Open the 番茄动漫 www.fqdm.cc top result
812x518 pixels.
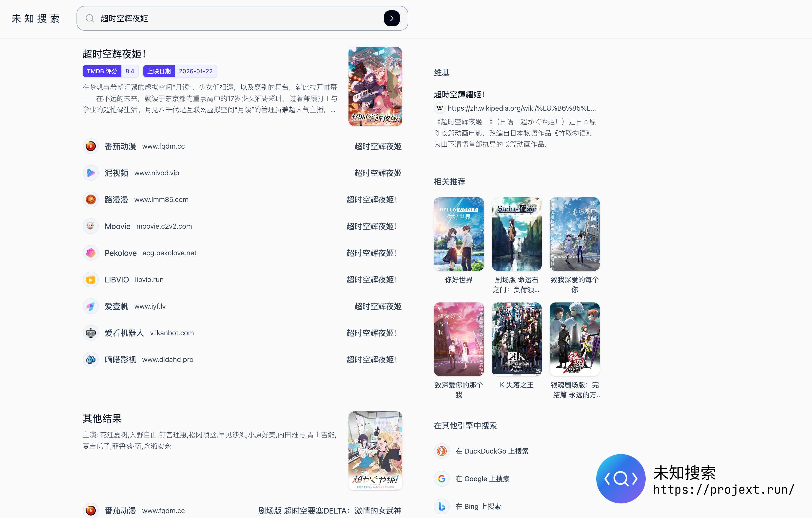(242, 146)
